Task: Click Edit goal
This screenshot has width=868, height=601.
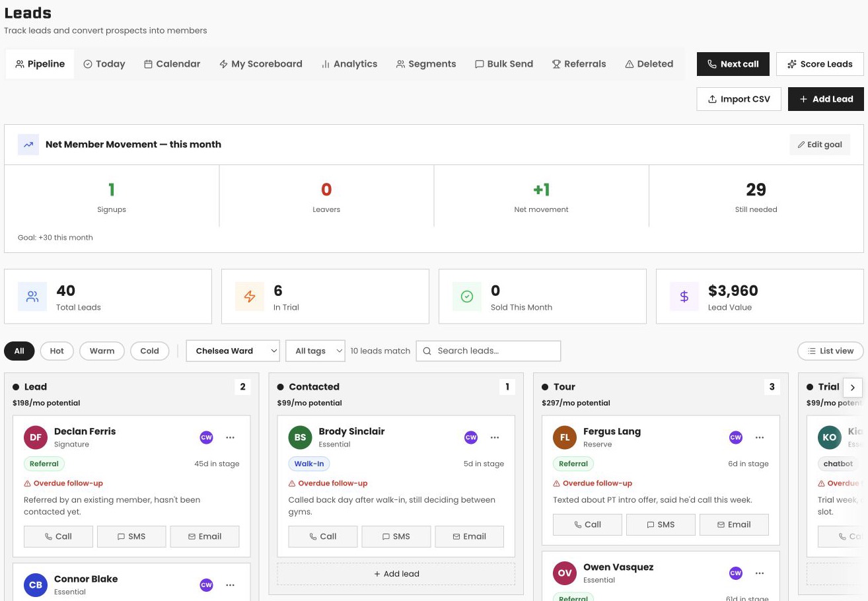Action: [x=820, y=145]
